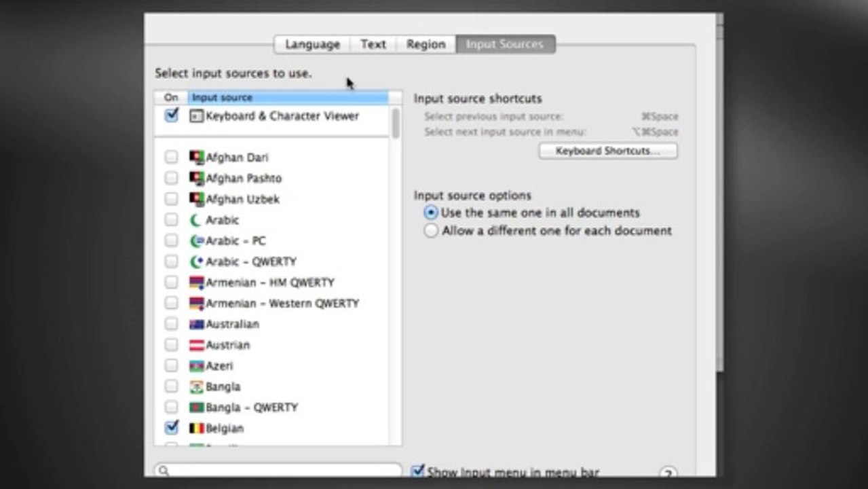The height and width of the screenshot is (489, 868).
Task: Click the Belgian flag icon
Action: click(197, 429)
